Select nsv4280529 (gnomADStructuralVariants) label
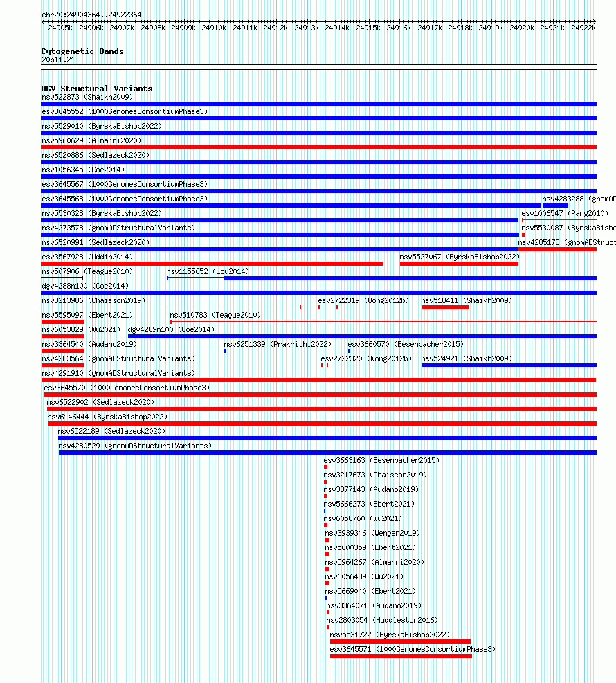 [135, 446]
